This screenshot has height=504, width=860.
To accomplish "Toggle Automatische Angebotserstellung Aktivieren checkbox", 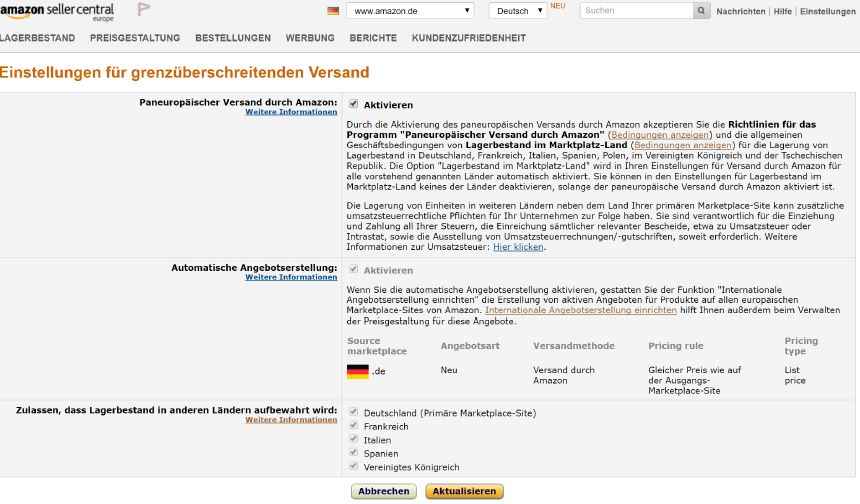I will point(354,269).
